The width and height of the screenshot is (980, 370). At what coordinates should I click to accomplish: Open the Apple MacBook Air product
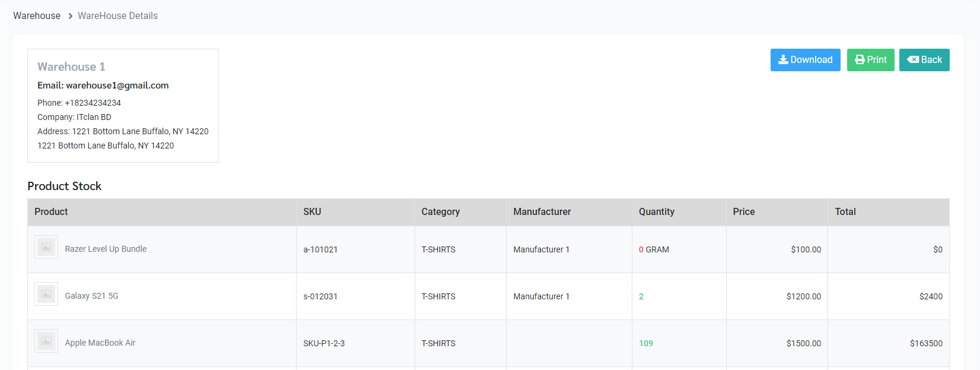point(100,343)
